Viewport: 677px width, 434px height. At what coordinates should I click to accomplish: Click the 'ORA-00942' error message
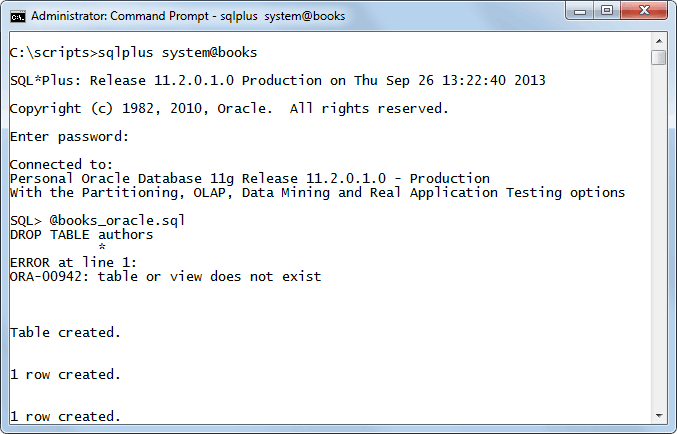[x=165, y=276]
